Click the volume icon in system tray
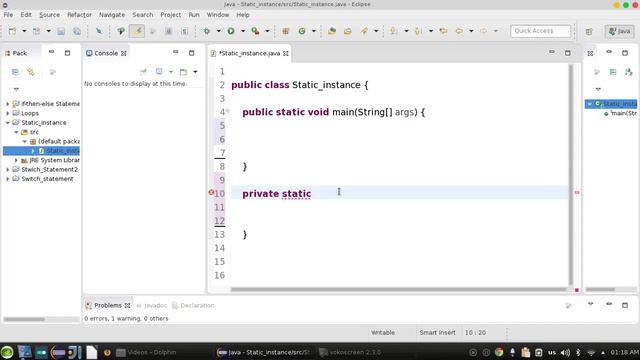640x360 pixels. 565,352
